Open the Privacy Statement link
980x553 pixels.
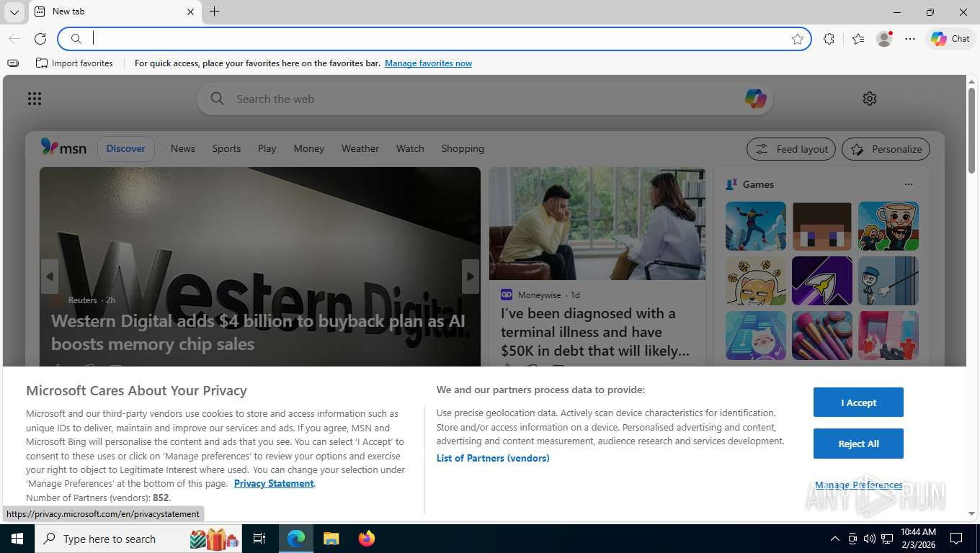[274, 483]
